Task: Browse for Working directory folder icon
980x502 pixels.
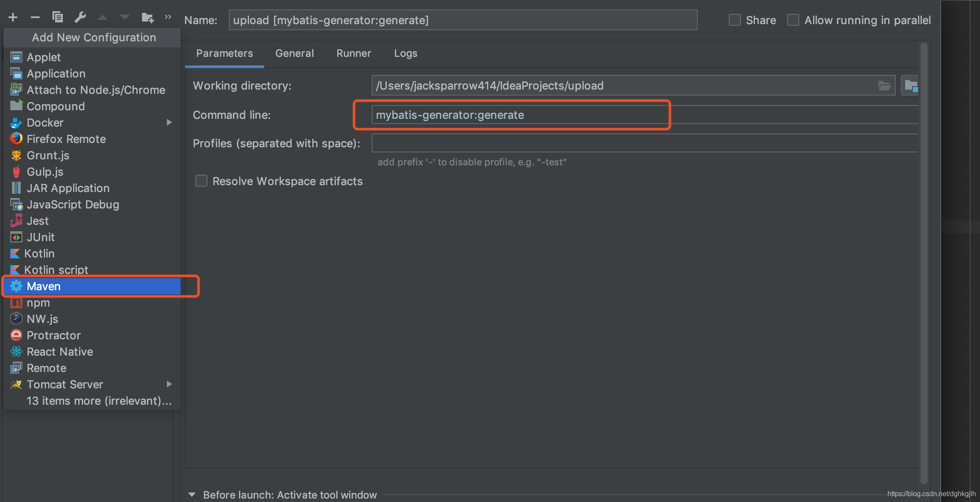Action: pos(884,86)
